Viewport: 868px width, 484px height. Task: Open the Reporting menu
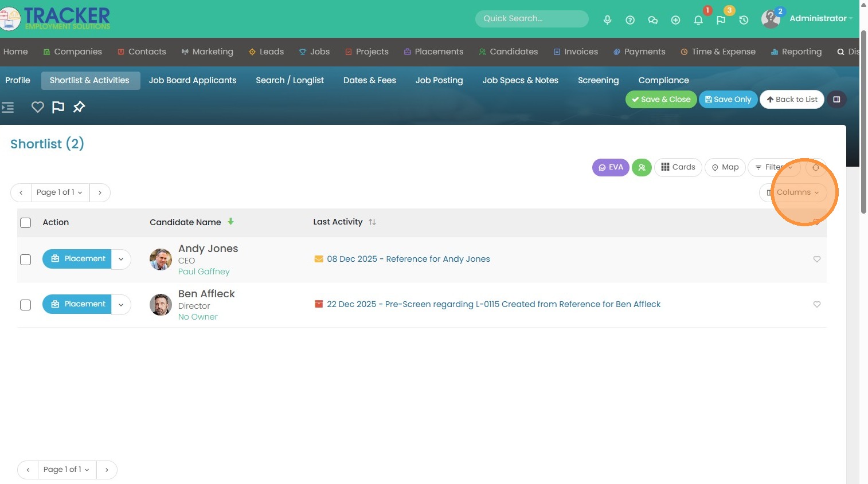coord(796,52)
